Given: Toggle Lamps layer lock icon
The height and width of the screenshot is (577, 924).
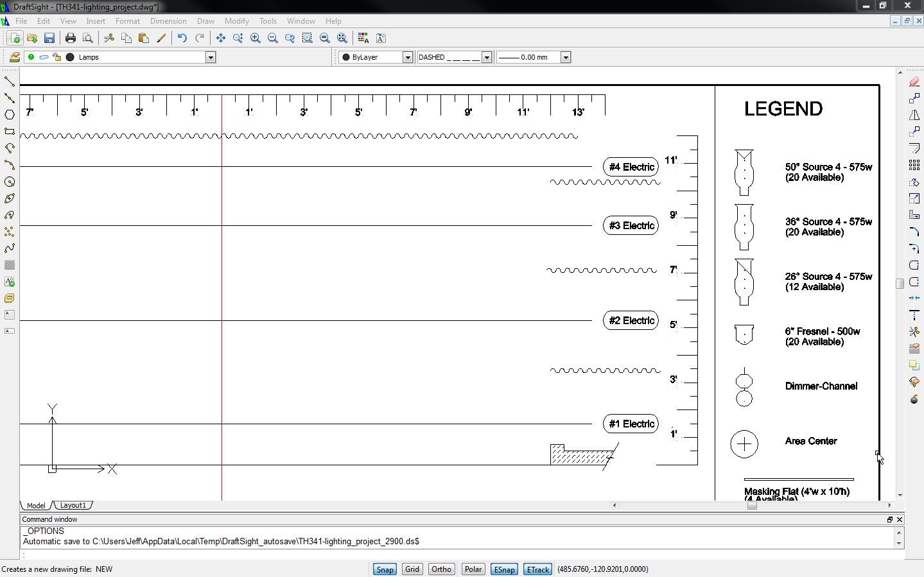Looking at the screenshot, I should [x=57, y=57].
